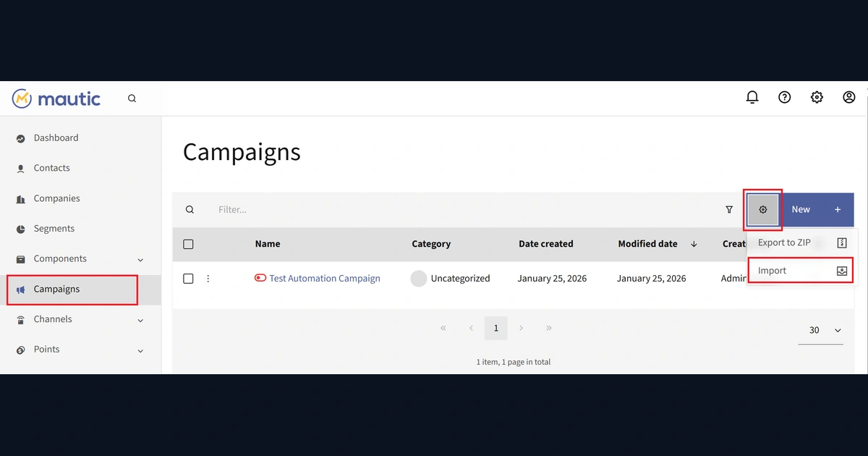Click the "Uncategorized" category text
The height and width of the screenshot is (456, 868).
(461, 279)
